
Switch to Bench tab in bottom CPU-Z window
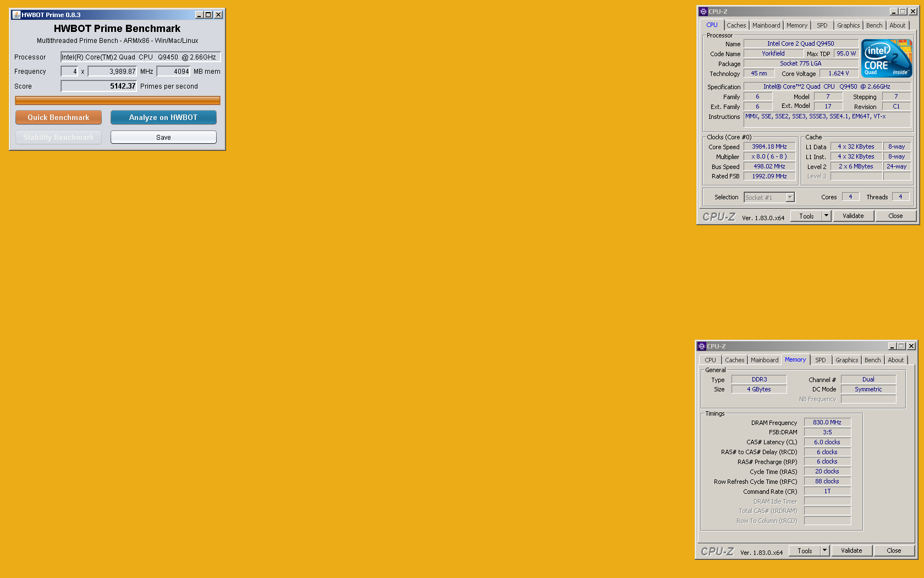872,360
